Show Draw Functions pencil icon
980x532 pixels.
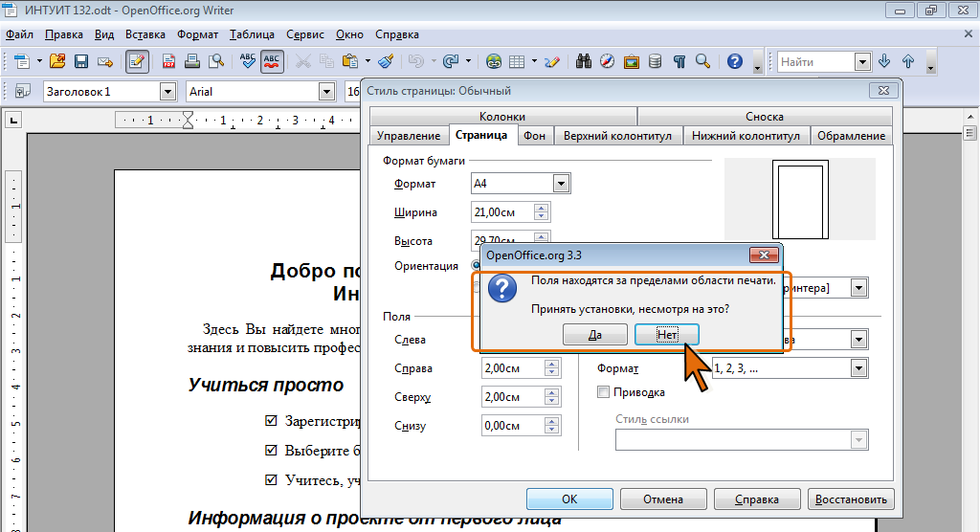[x=552, y=61]
